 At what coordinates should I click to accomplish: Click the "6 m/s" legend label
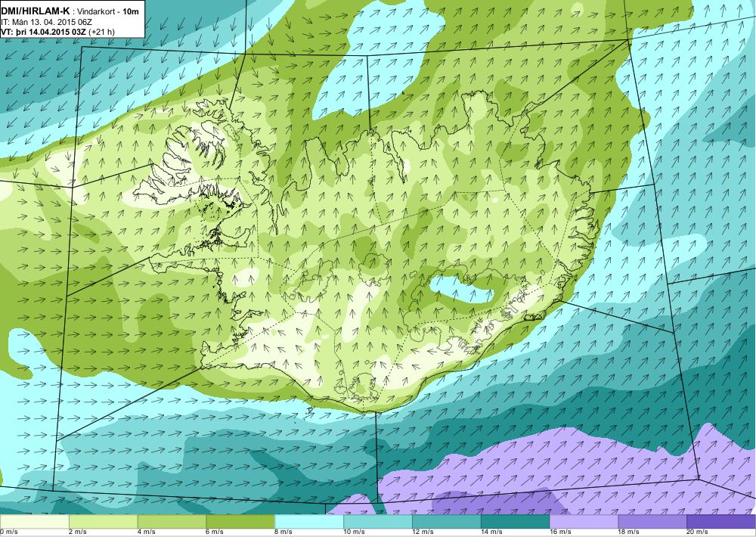click(216, 532)
